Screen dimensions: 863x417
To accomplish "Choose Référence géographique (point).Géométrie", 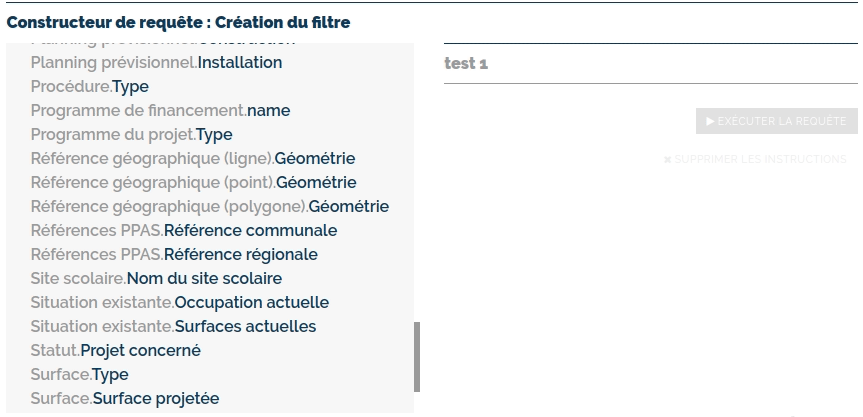I will tap(193, 183).
